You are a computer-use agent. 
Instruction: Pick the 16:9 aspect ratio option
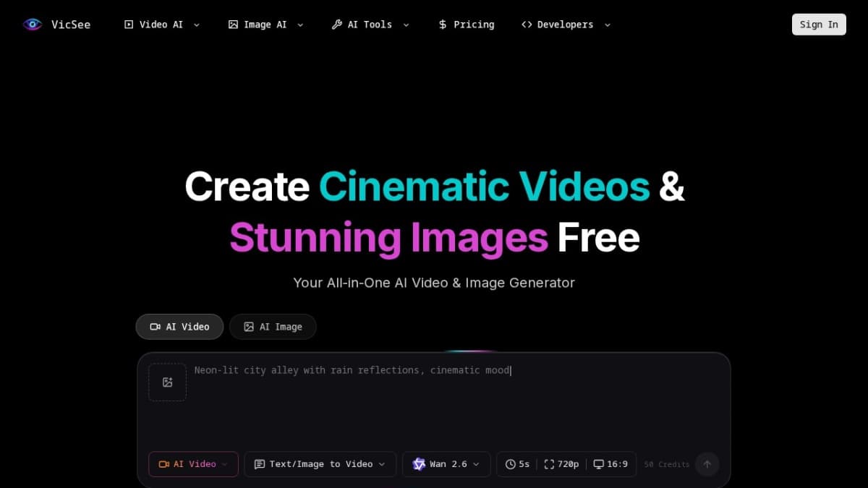610,464
